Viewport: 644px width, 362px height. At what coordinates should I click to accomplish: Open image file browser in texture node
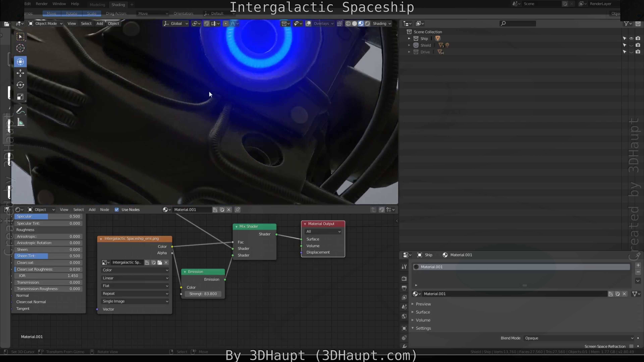point(160,262)
